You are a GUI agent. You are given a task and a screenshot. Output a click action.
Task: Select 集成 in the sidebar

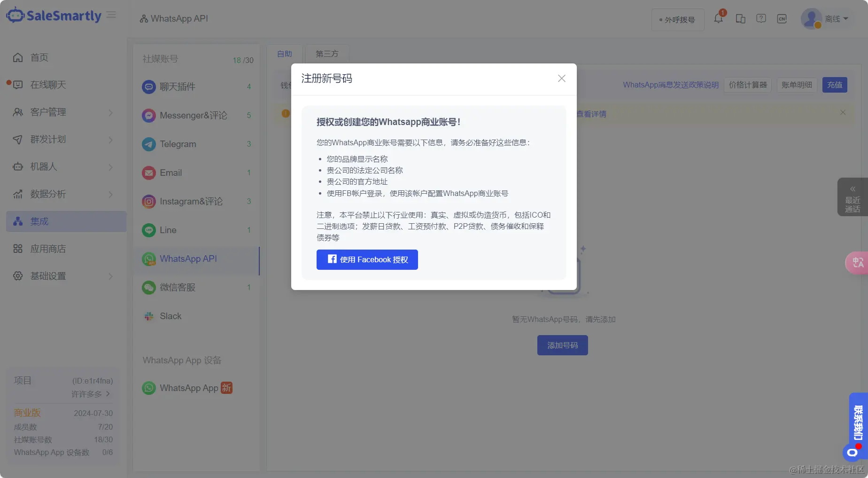66,221
